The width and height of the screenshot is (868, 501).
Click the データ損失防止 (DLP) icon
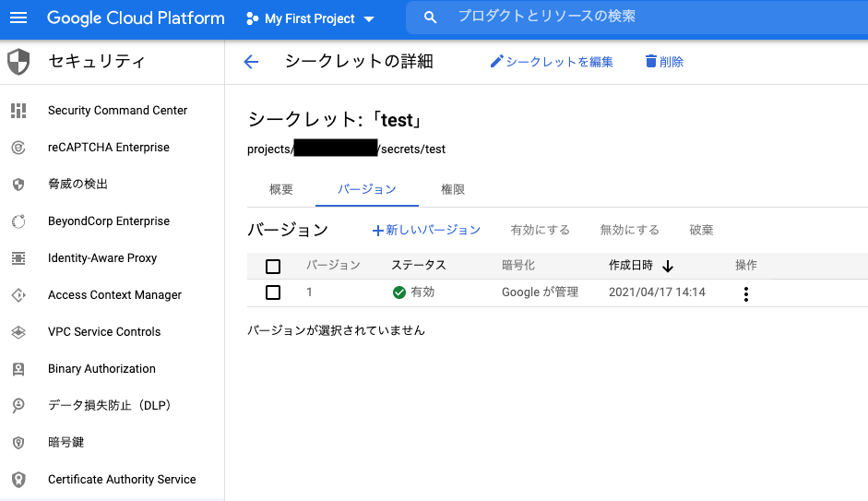18,406
